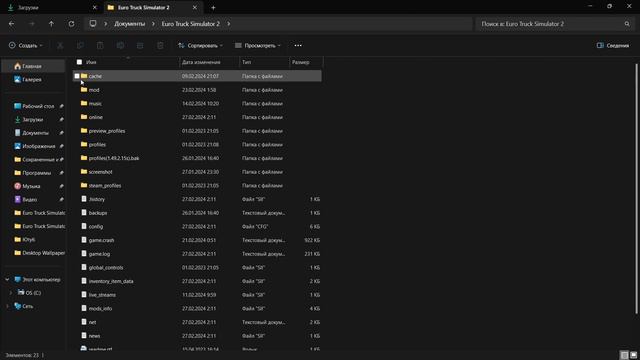Go up one folder level
The image size is (640, 360).
51,24
